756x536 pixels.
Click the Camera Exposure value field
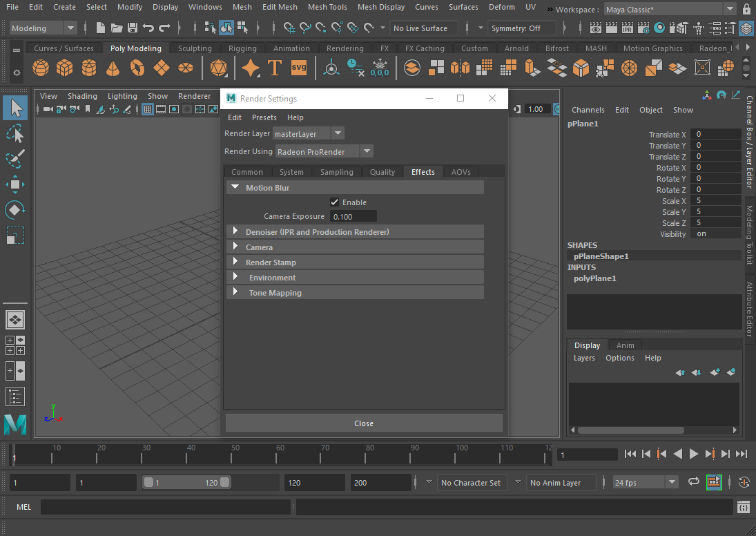point(353,217)
